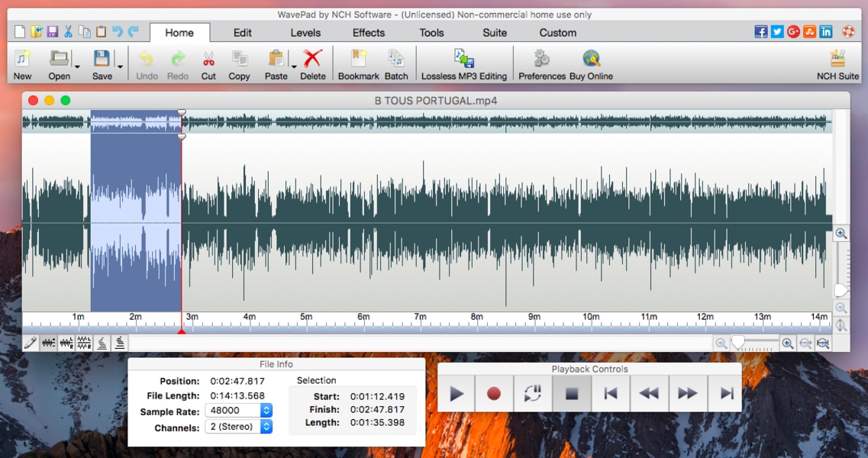Viewport: 868px width, 458px height.
Task: Switch to the Levels tab
Action: pyautogui.click(x=305, y=33)
